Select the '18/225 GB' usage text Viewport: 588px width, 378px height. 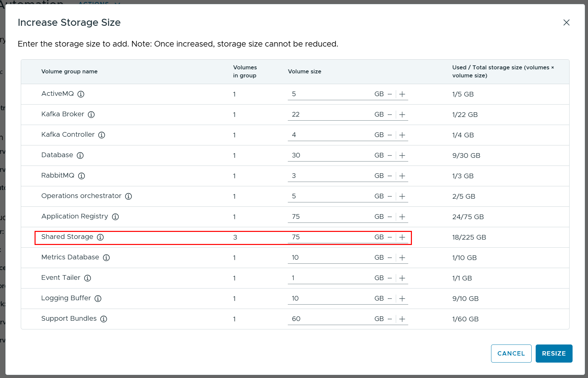(469, 237)
